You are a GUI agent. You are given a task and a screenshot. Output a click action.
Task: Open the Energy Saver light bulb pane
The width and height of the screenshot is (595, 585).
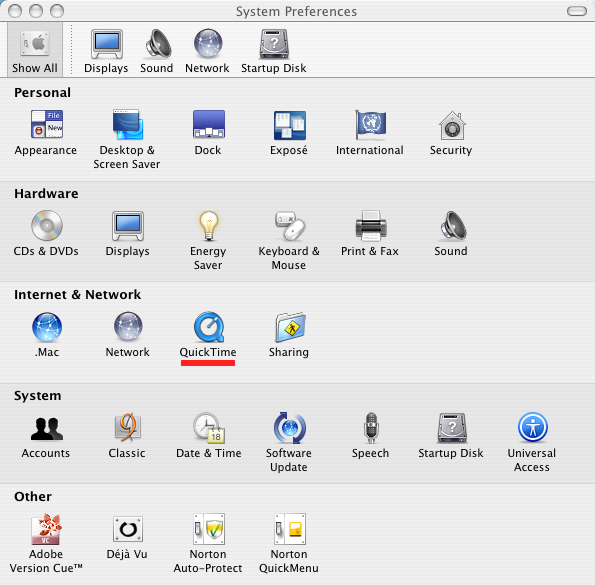[208, 241]
